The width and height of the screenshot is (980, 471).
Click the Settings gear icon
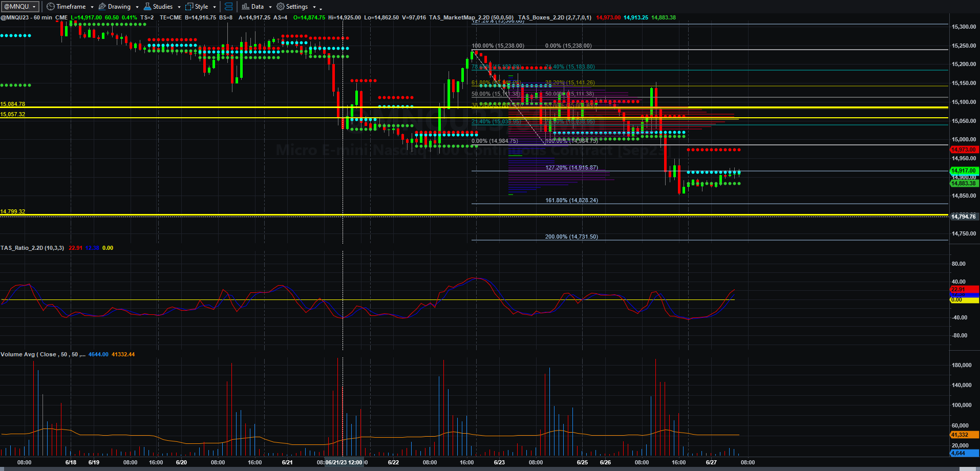tap(281, 7)
